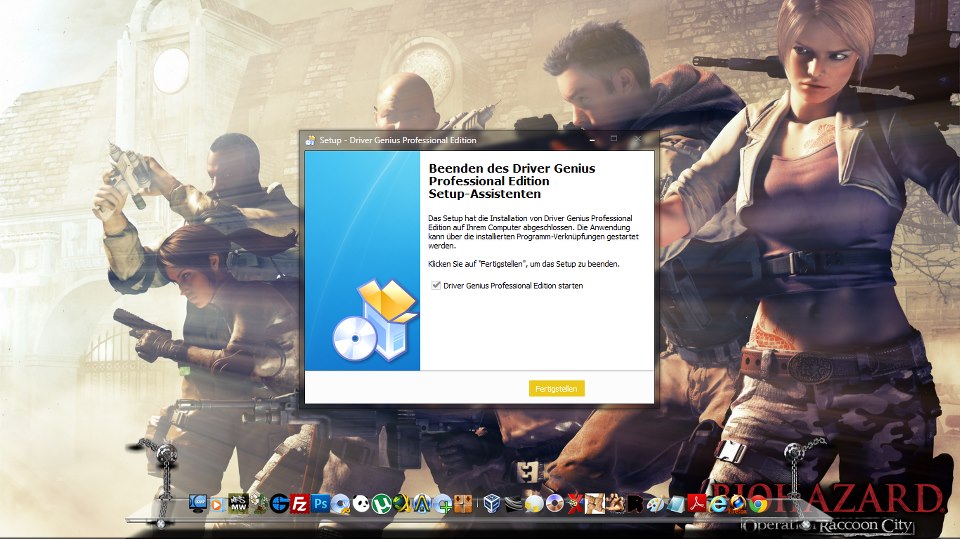Screen dimensions: 960x539
Task: Open the disc with green plus icon
Action: coord(443,504)
